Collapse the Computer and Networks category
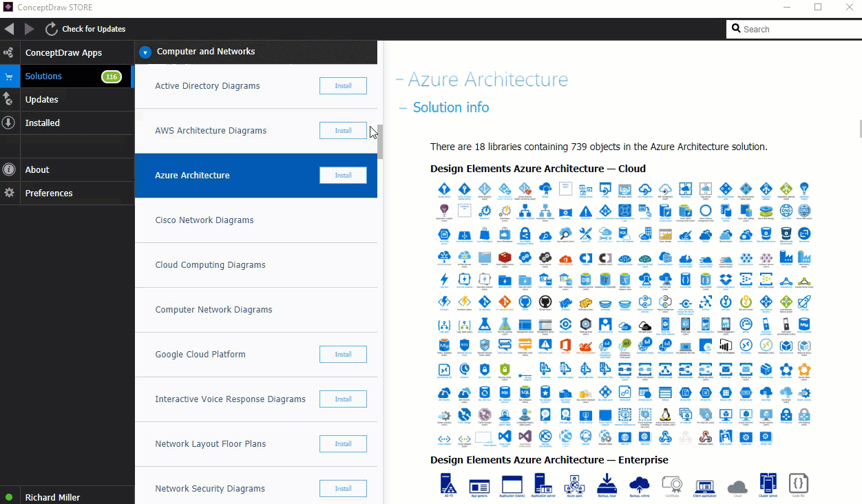 (145, 52)
